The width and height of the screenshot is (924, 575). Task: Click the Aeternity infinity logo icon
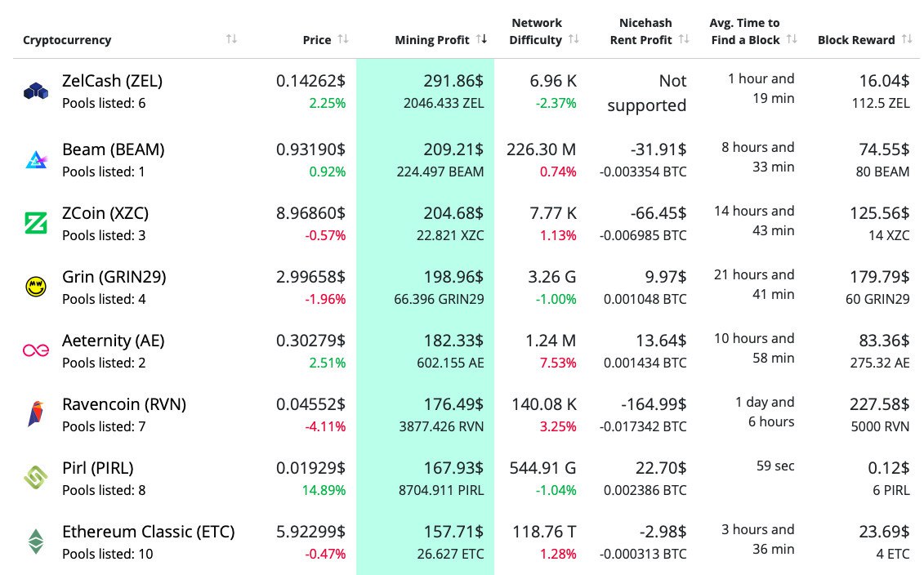point(36,350)
